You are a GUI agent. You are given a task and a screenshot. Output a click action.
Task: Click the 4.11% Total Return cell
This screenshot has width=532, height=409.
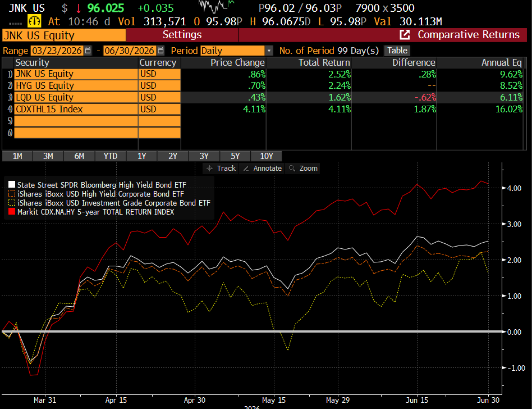click(340, 109)
